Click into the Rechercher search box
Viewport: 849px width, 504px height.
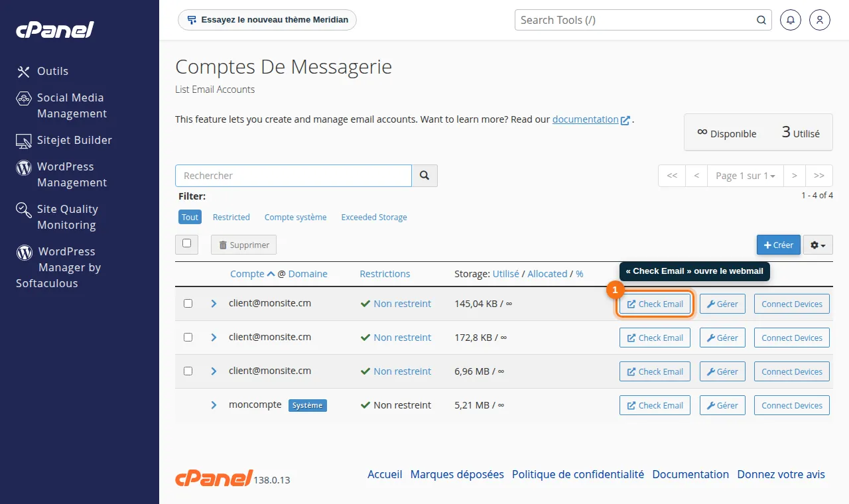[x=293, y=176]
